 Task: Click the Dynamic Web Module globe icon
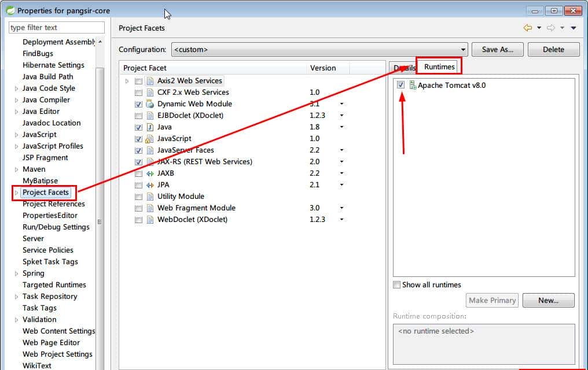click(150, 104)
